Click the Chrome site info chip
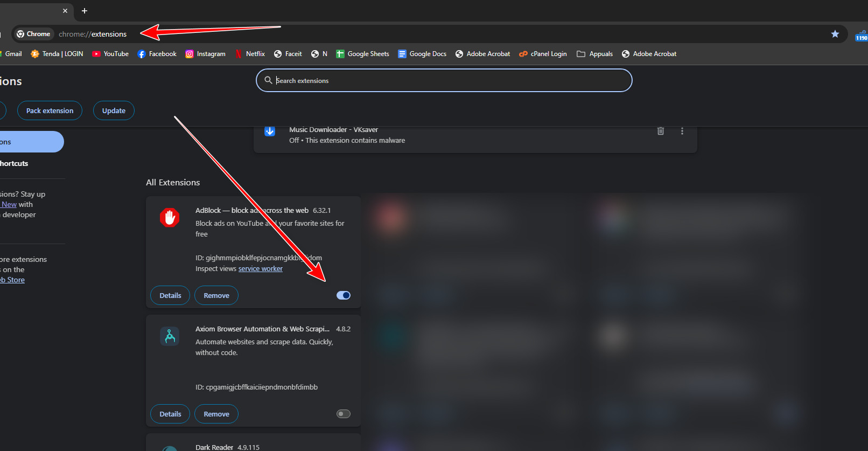Viewport: 868px width, 451px height. [x=33, y=34]
